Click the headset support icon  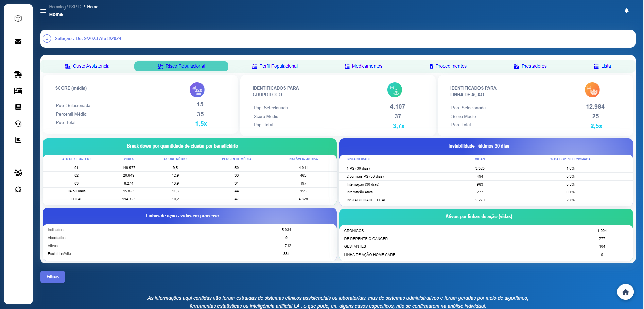click(x=18, y=124)
